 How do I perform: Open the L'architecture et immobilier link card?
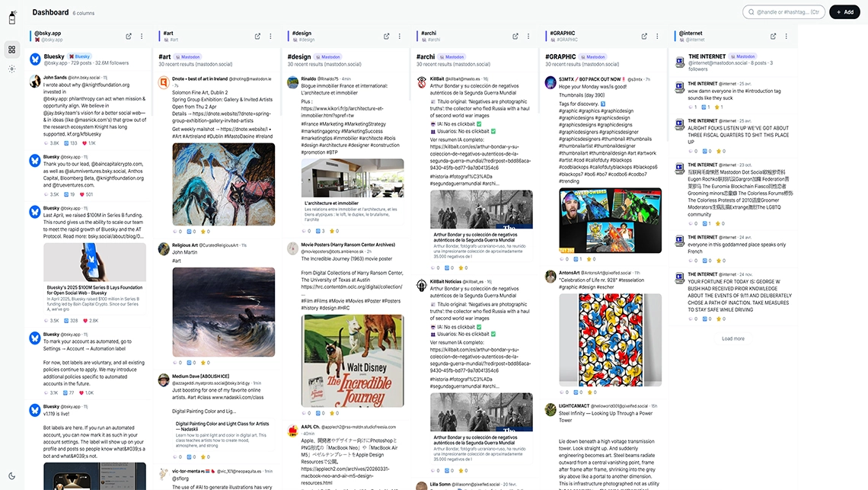(353, 191)
